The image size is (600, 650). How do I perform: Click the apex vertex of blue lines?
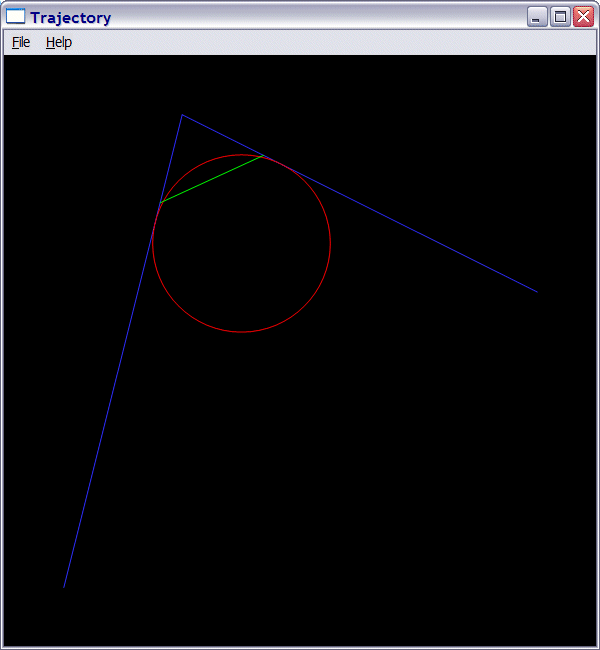pyautogui.click(x=182, y=115)
